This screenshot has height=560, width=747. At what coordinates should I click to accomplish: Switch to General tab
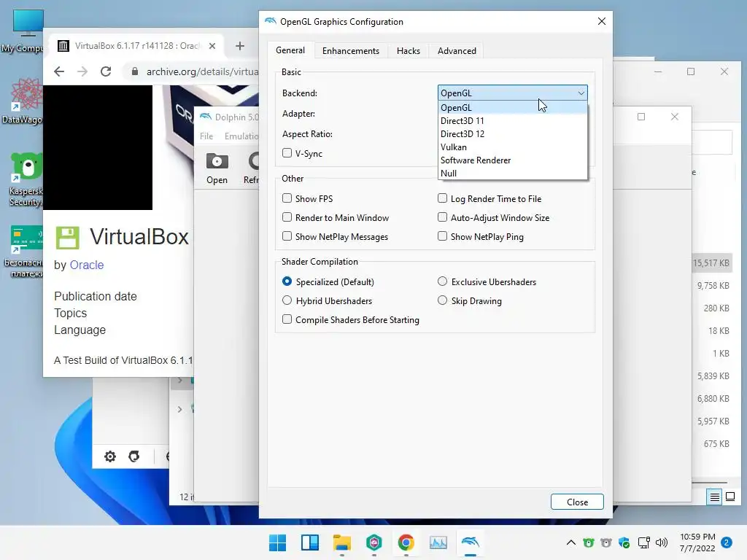click(x=290, y=50)
